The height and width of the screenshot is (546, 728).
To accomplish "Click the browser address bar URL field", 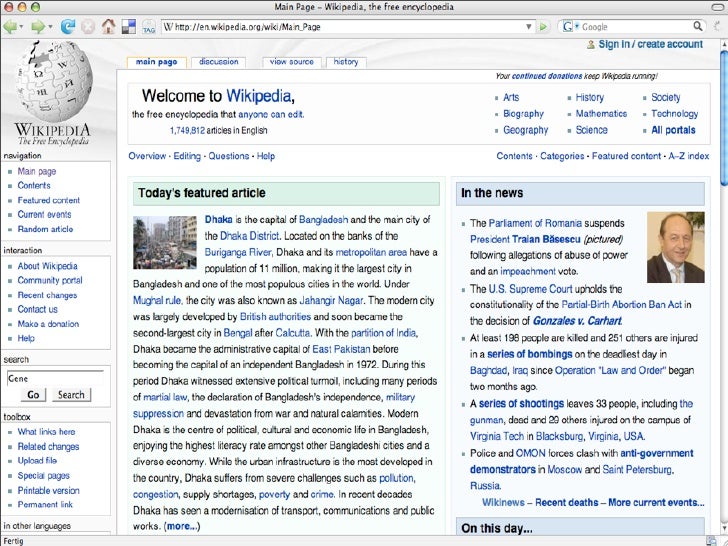I will pos(348,27).
